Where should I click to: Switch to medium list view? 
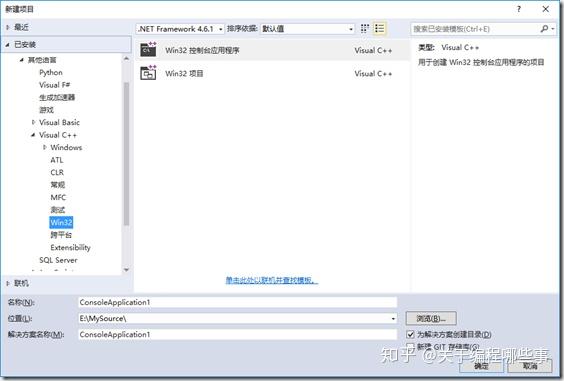(379, 28)
